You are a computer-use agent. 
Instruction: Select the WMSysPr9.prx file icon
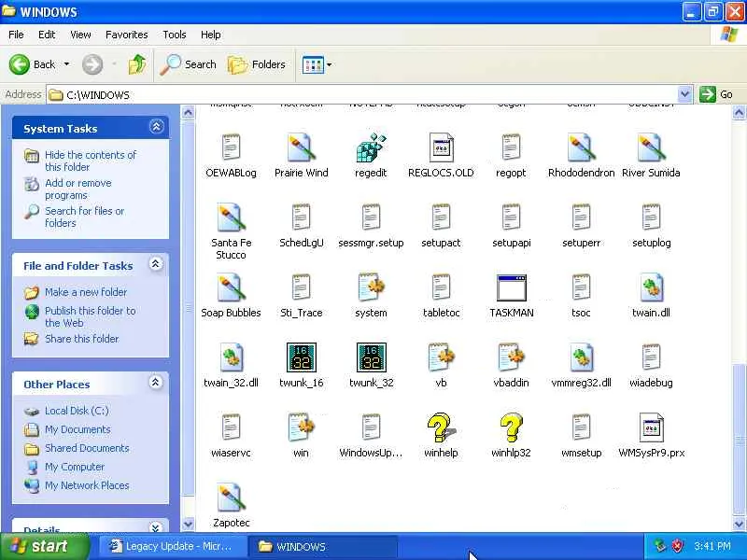(x=651, y=427)
